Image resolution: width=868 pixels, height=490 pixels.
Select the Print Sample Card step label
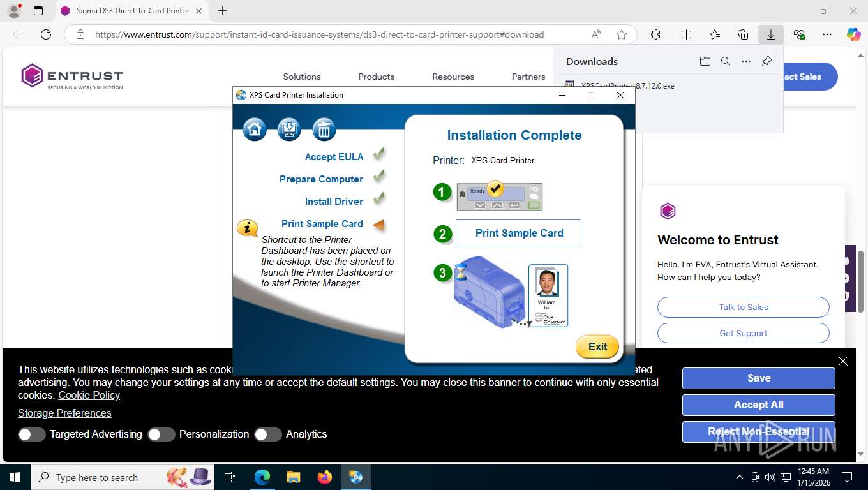pos(322,223)
